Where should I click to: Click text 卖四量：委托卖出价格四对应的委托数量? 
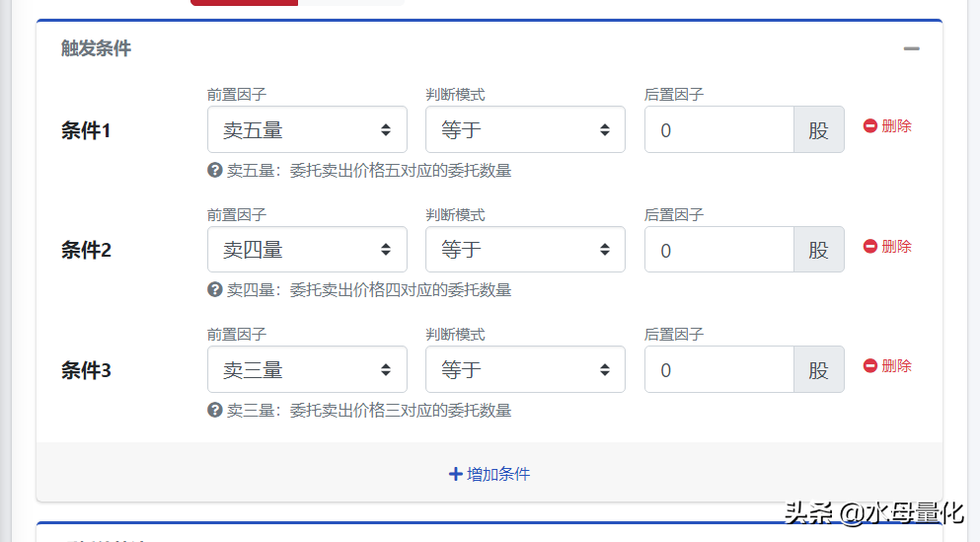coord(369,289)
